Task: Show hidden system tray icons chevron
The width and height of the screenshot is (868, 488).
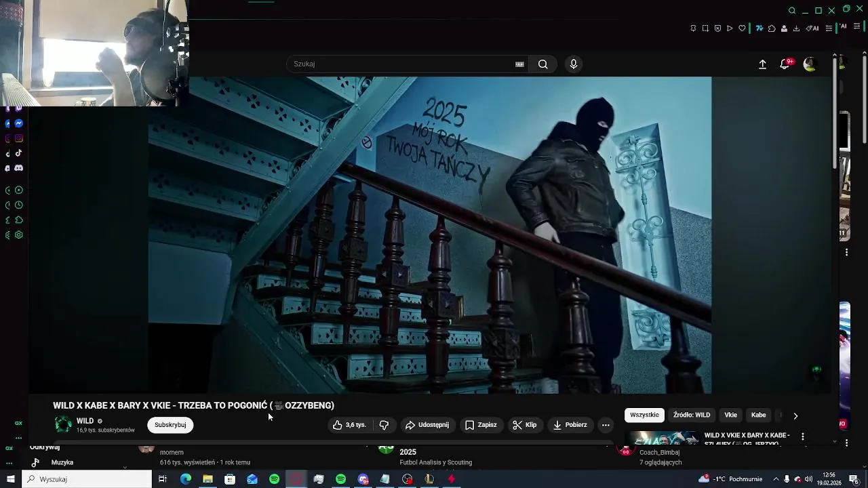Action: click(x=776, y=479)
